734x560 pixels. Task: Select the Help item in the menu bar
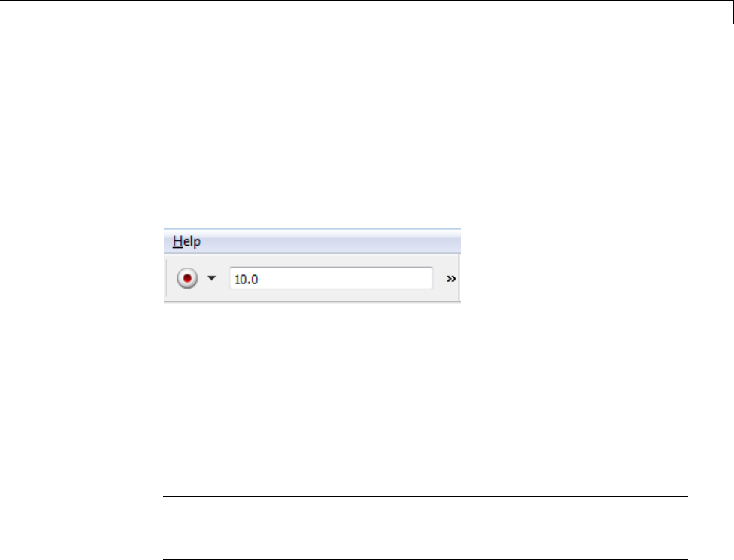pyautogui.click(x=186, y=241)
